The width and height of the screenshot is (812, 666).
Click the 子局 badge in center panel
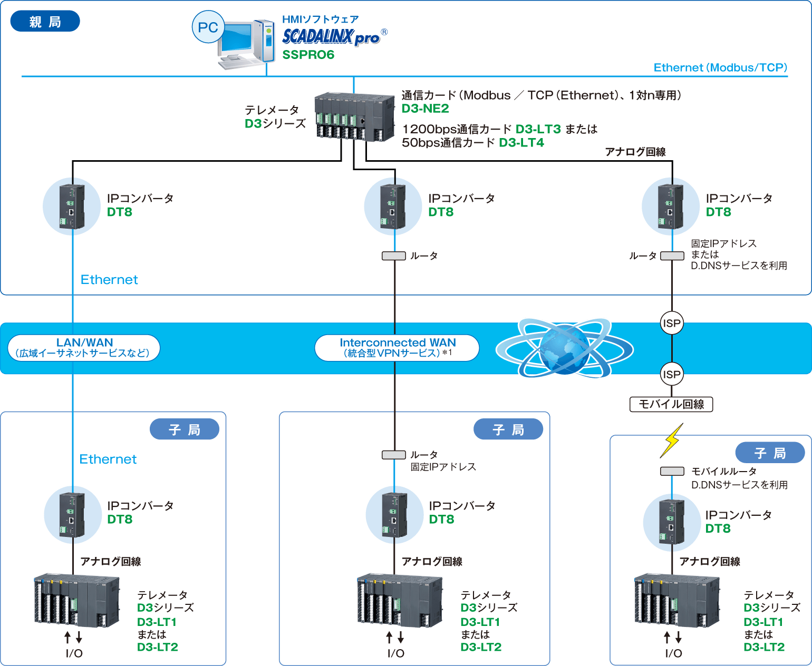508,429
